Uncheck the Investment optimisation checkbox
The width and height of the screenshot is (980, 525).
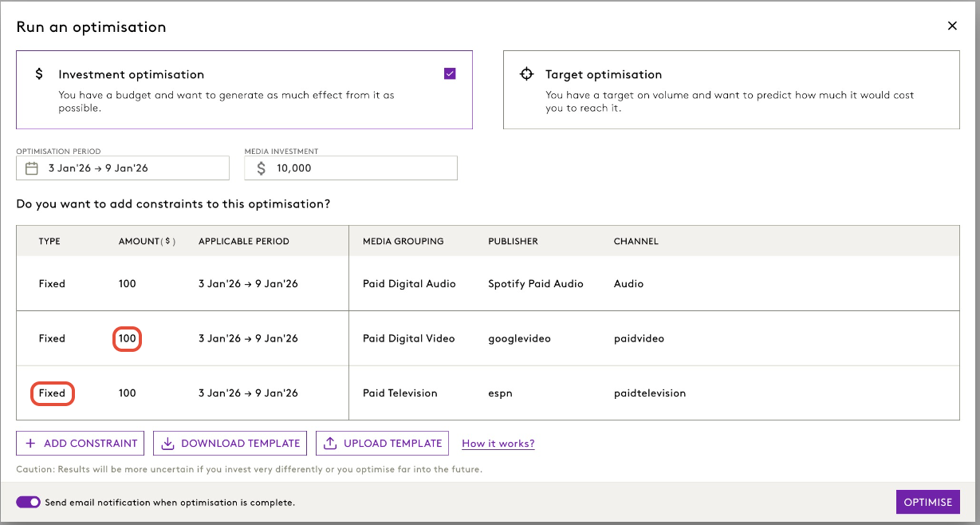(451, 73)
